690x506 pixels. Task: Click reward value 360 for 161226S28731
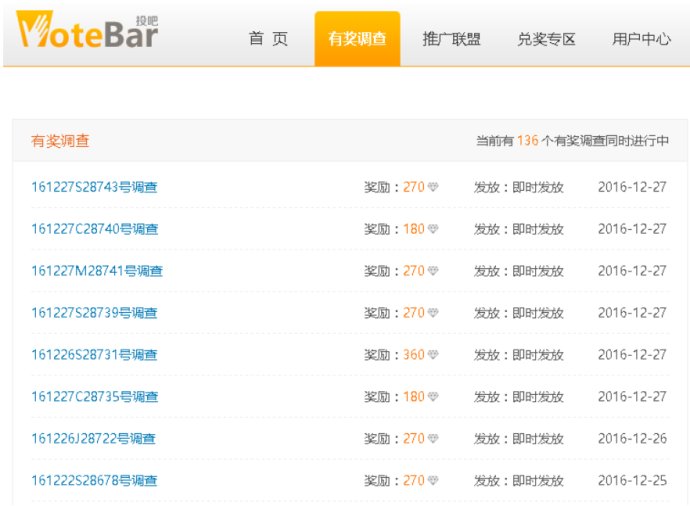tap(414, 355)
